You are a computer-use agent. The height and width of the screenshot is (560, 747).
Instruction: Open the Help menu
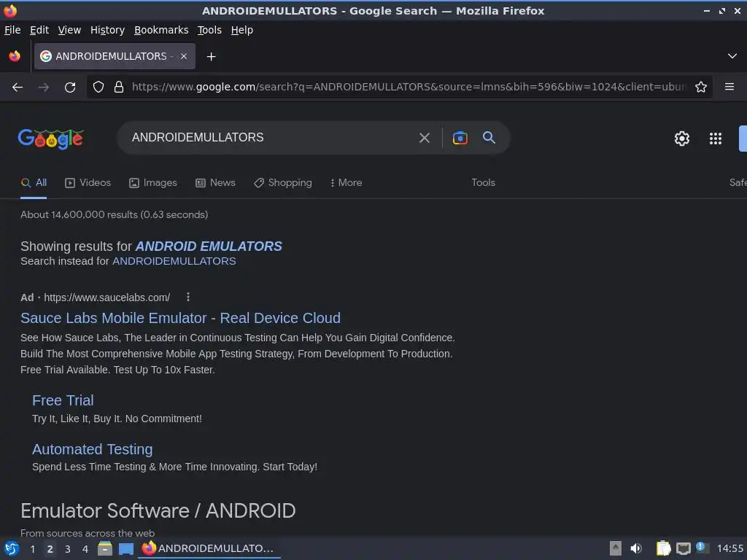click(242, 30)
